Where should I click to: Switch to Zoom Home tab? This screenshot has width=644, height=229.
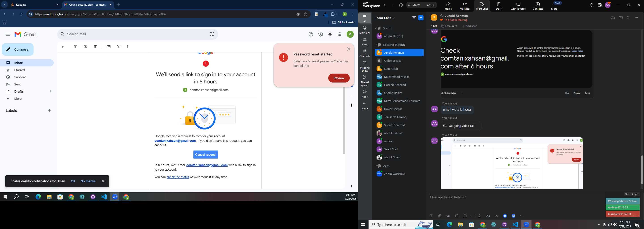[448, 6]
